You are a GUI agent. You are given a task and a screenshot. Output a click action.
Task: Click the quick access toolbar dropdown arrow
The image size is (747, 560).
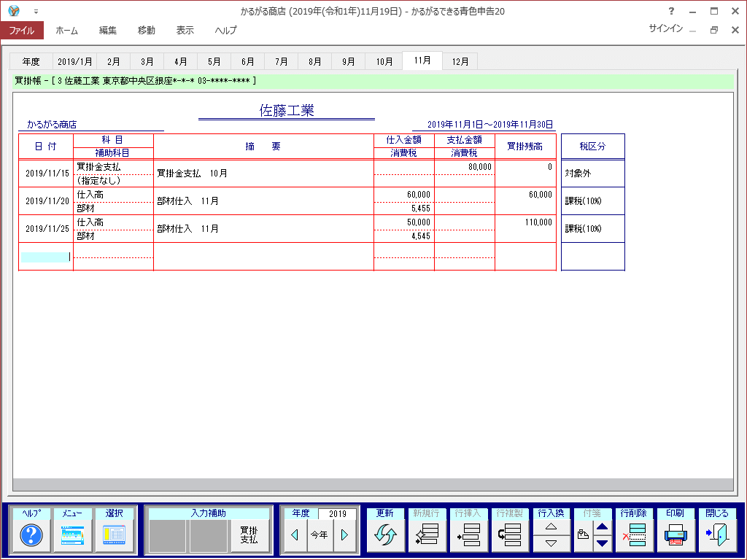coord(36,12)
